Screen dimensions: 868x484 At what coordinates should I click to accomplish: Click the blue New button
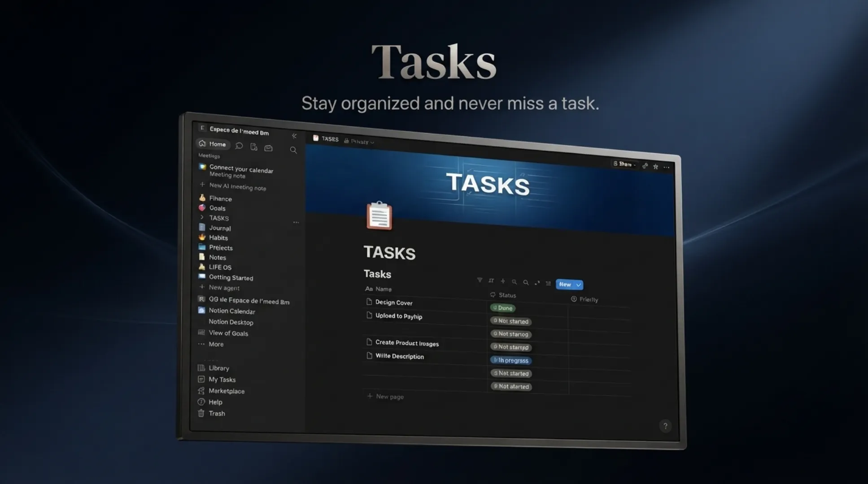pyautogui.click(x=565, y=284)
